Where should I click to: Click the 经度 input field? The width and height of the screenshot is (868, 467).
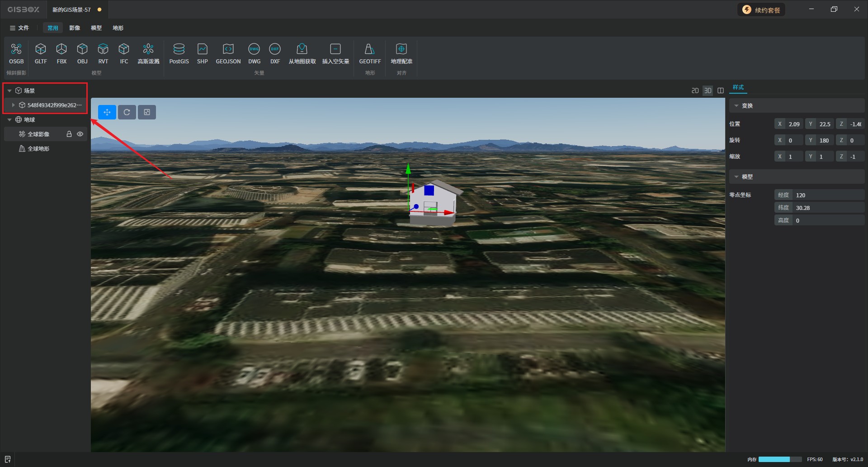pyautogui.click(x=827, y=195)
